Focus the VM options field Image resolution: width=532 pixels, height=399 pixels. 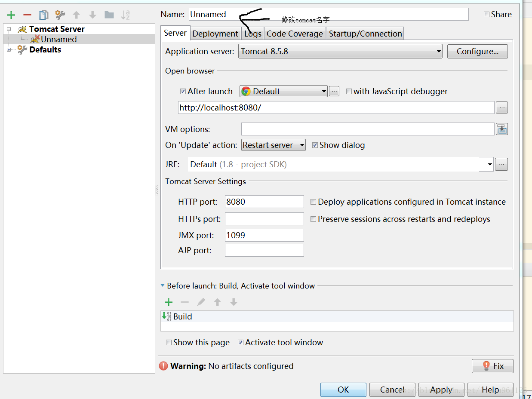[x=368, y=129]
